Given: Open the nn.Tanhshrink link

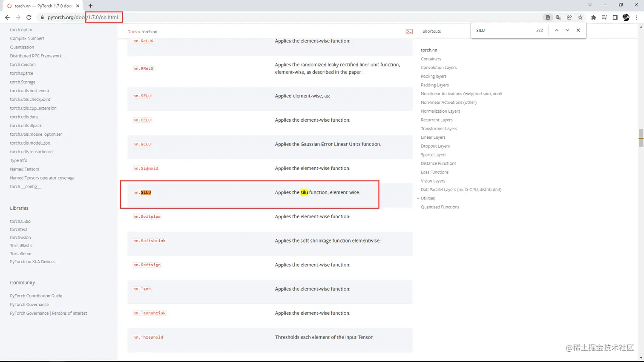Looking at the screenshot, I should [x=149, y=313].
